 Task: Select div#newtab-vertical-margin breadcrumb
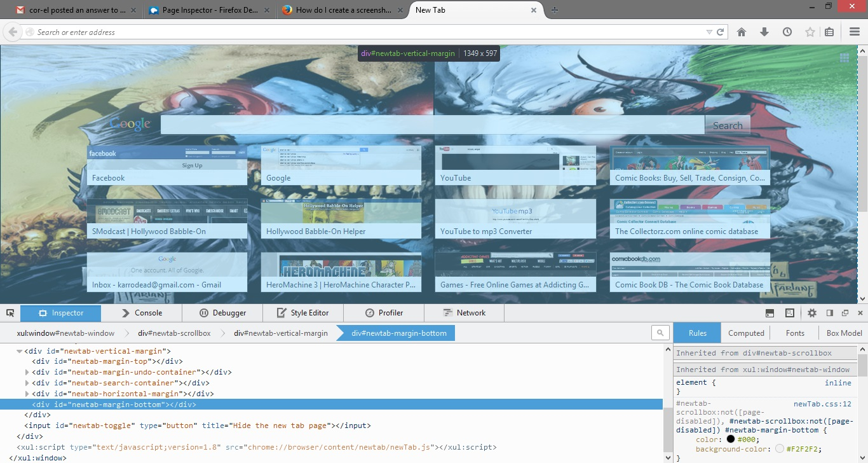(281, 333)
